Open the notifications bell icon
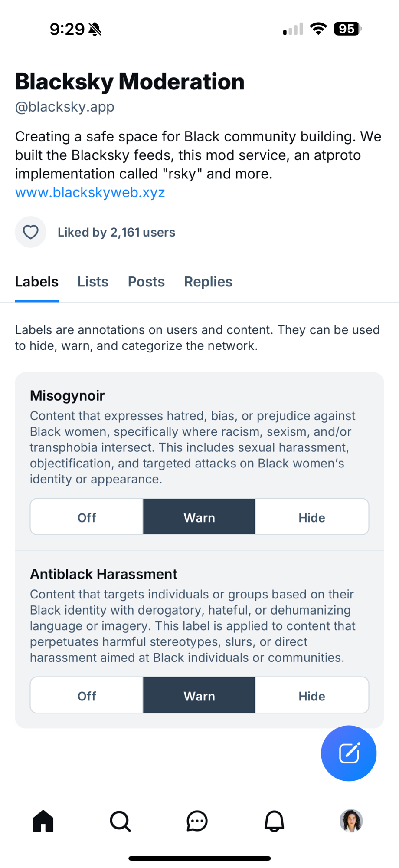 (x=274, y=821)
